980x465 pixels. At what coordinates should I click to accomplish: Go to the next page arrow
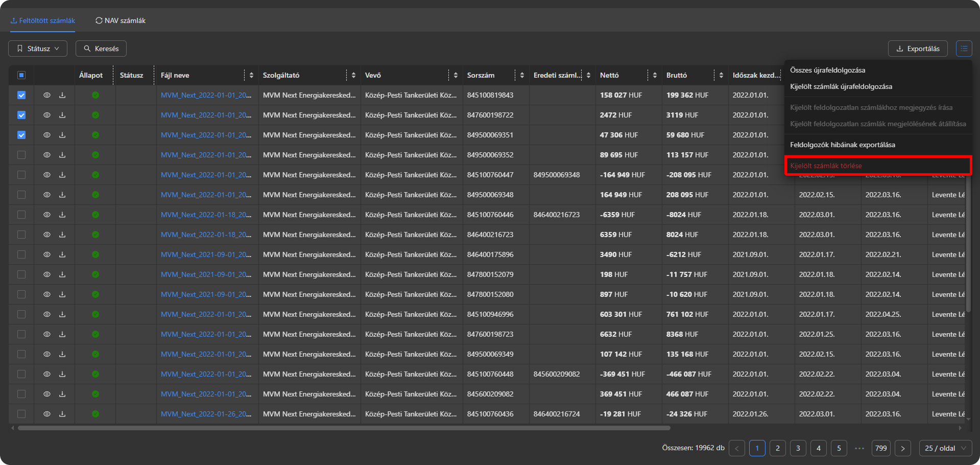pos(902,448)
